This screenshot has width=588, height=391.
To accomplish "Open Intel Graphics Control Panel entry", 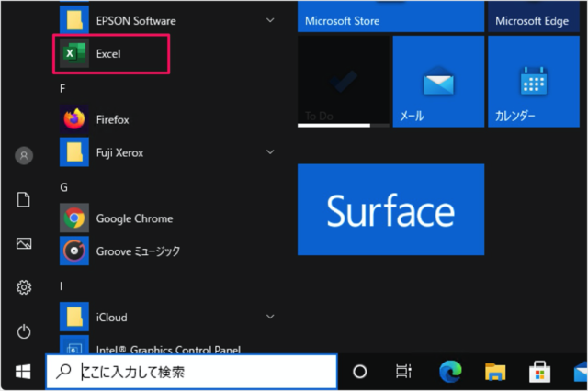I will (169, 344).
